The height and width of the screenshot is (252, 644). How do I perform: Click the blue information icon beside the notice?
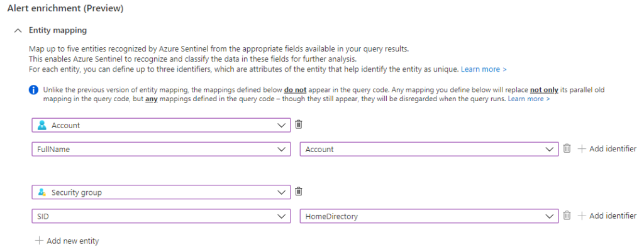(x=34, y=90)
